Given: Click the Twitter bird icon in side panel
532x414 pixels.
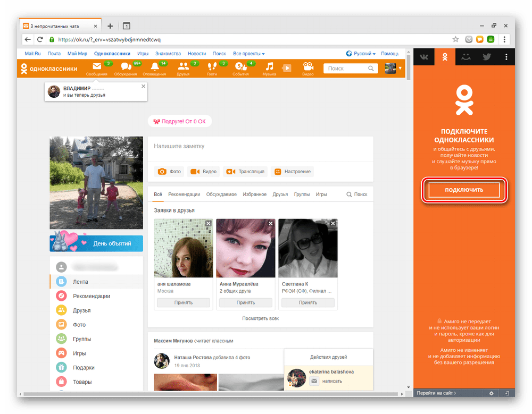Looking at the screenshot, I should (486, 57).
